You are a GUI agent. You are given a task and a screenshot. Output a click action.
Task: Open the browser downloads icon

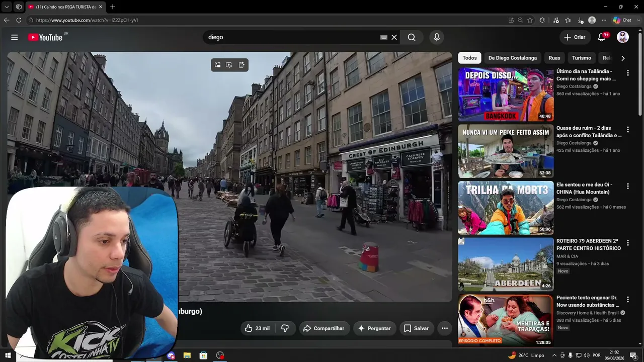click(x=581, y=20)
